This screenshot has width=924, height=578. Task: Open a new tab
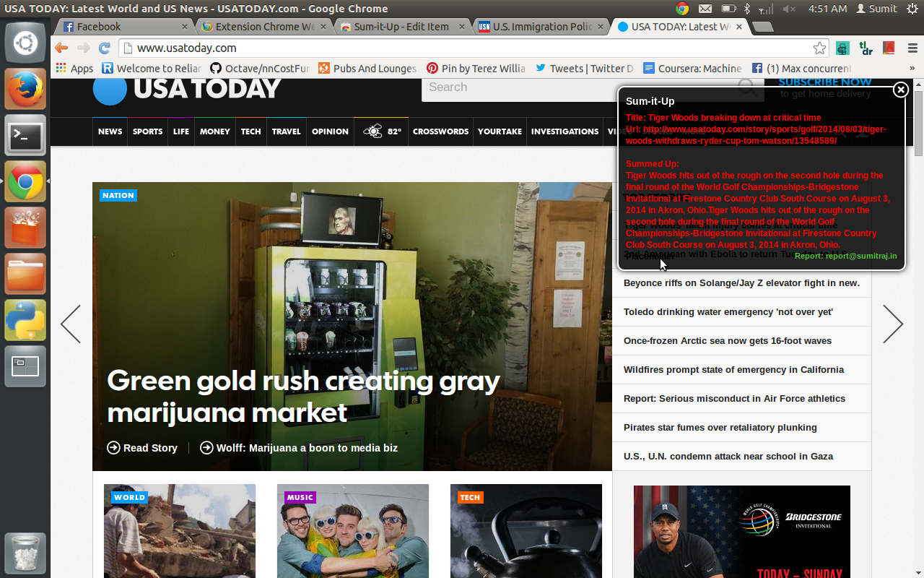pos(762,27)
